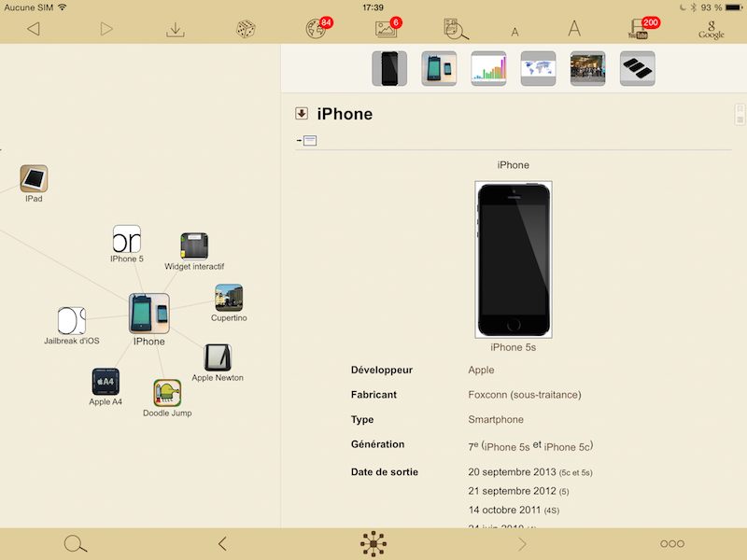
Task: Follow the iPhone 5c generation link
Action: 567,447
